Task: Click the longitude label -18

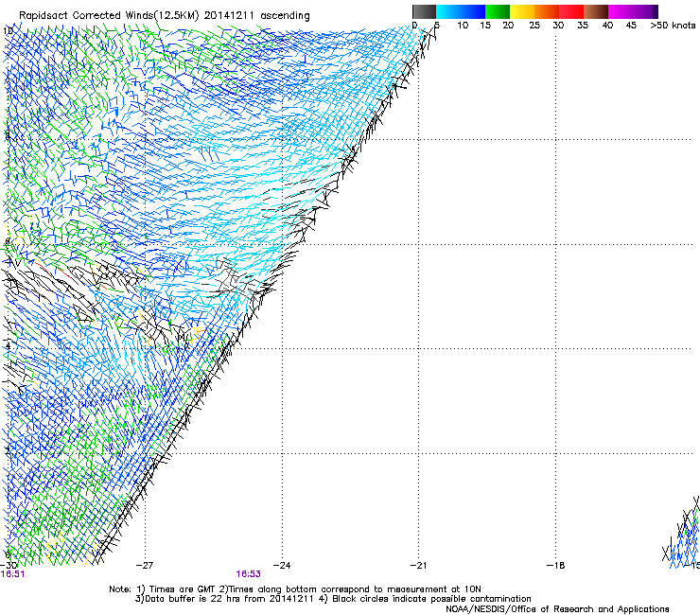Action: 556,565
